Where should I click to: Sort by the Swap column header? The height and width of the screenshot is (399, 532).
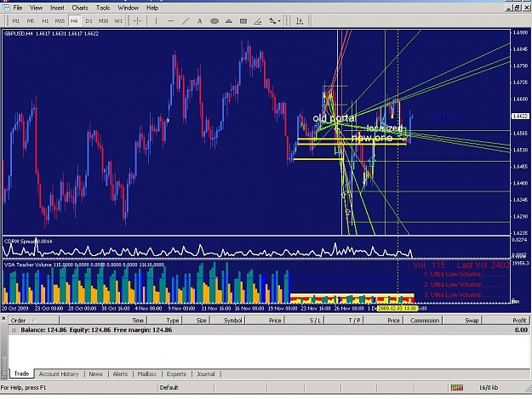pos(463,321)
